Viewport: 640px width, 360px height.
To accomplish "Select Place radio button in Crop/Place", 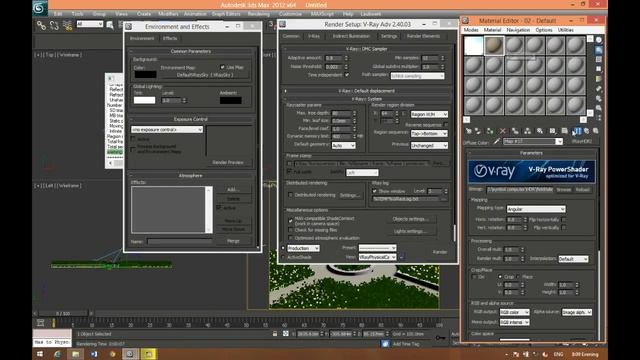I will pyautogui.click(x=519, y=277).
